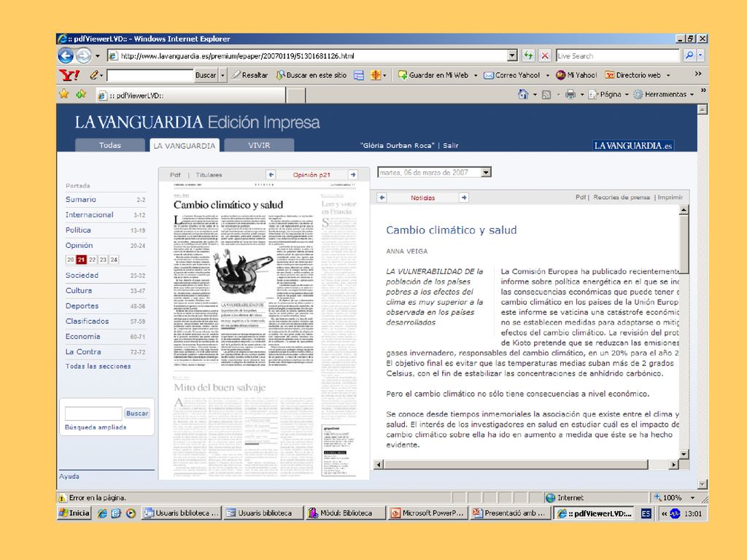Click the printer icon in command bar
Screen dimensions: 747x560
570,94
